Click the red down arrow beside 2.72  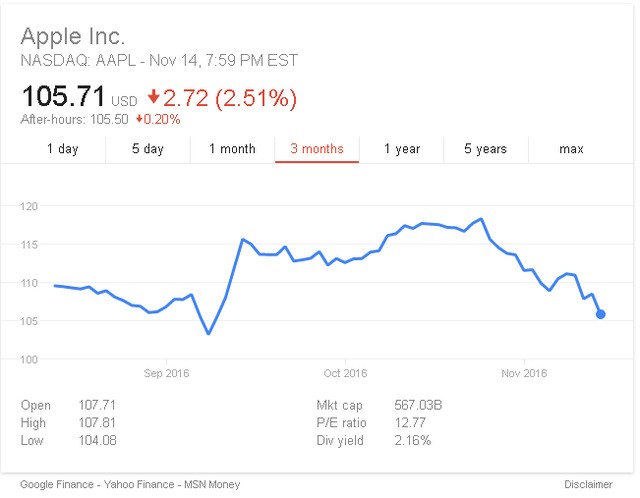[154, 99]
